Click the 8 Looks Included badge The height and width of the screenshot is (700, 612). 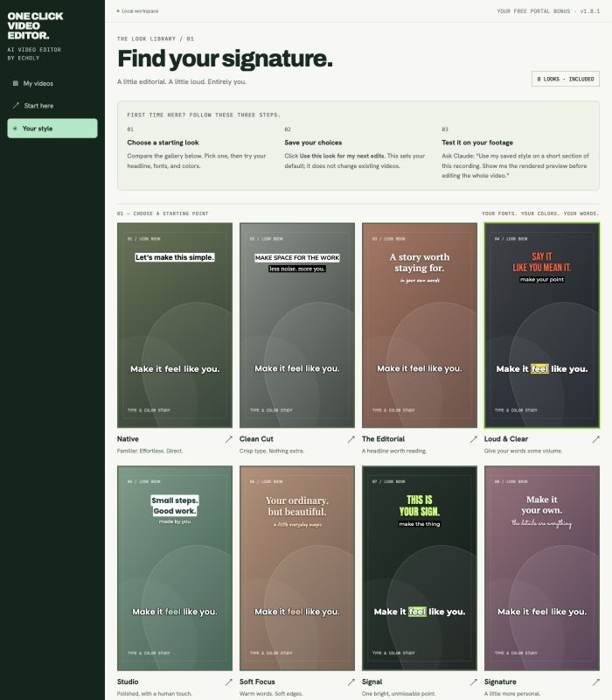[x=565, y=79]
